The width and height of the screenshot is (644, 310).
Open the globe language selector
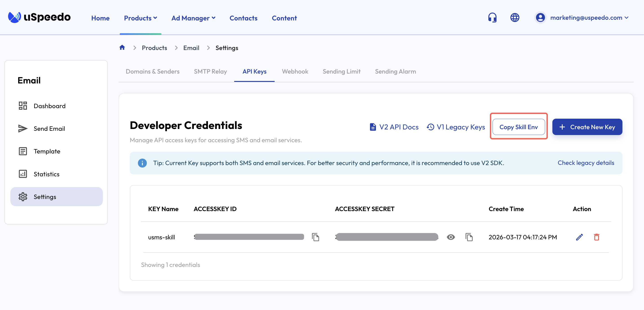click(514, 18)
